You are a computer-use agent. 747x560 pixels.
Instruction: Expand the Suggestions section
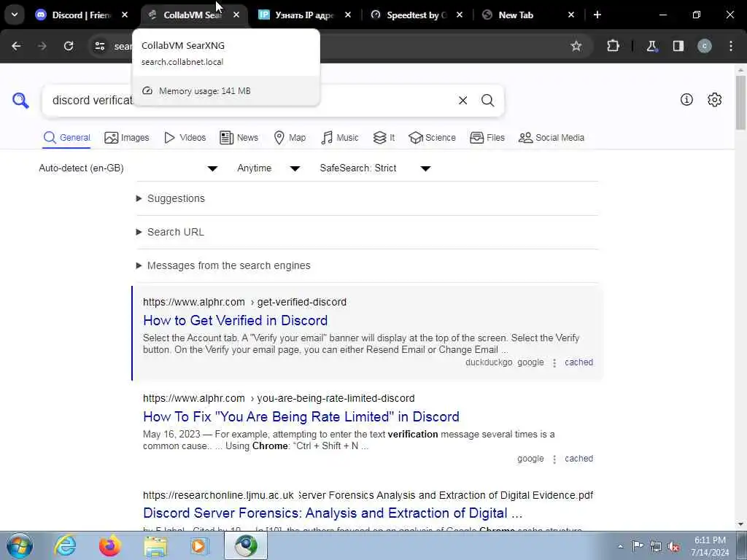176,198
